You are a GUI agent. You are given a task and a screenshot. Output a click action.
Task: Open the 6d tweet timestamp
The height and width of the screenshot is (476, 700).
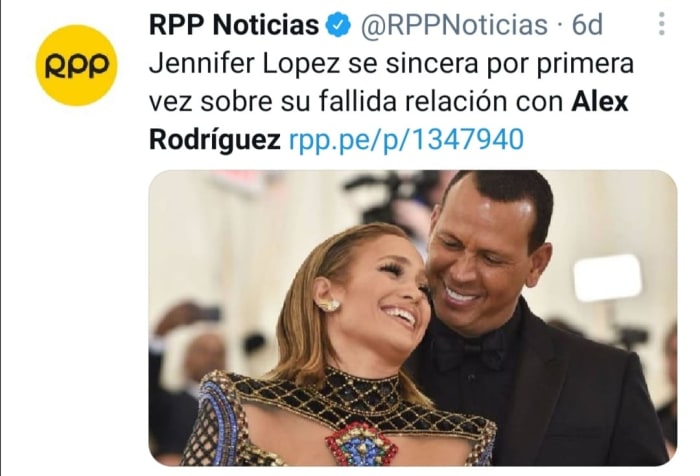[588, 25]
